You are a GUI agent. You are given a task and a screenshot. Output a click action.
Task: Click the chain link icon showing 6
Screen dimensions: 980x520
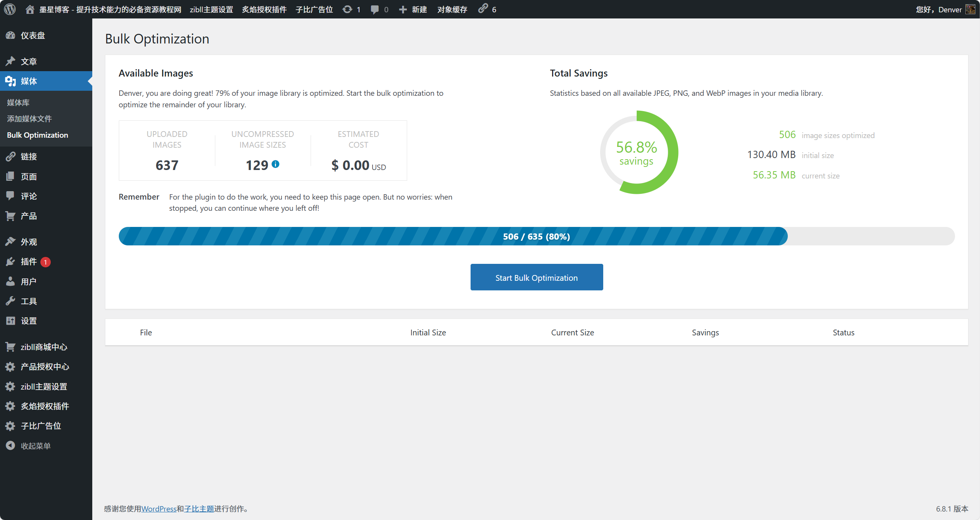pyautogui.click(x=483, y=8)
